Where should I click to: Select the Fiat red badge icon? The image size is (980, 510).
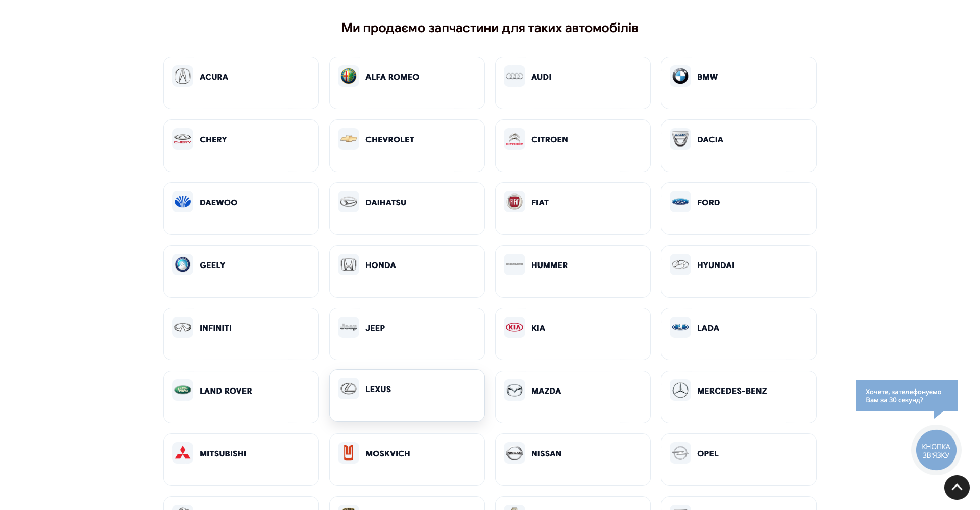click(514, 202)
